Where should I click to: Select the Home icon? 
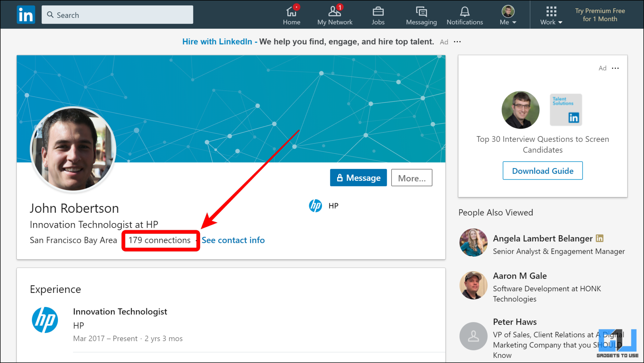pyautogui.click(x=291, y=11)
